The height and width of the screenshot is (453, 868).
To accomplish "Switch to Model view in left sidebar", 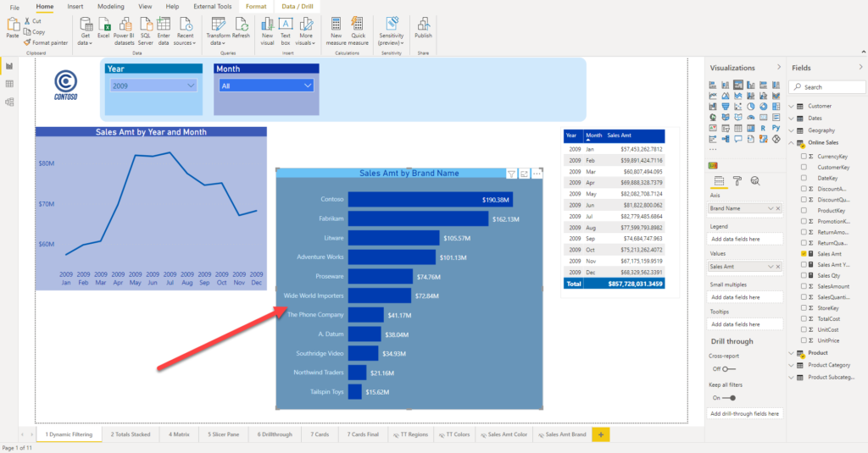I will 9,102.
